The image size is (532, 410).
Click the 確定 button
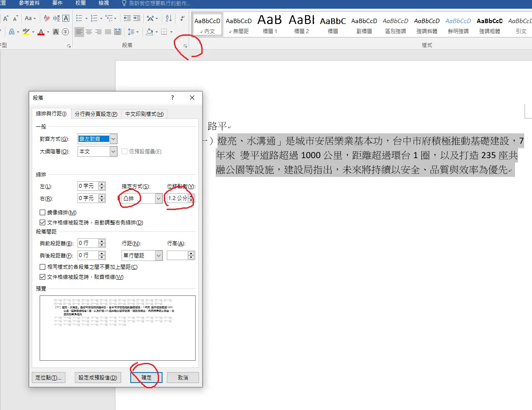coord(146,378)
